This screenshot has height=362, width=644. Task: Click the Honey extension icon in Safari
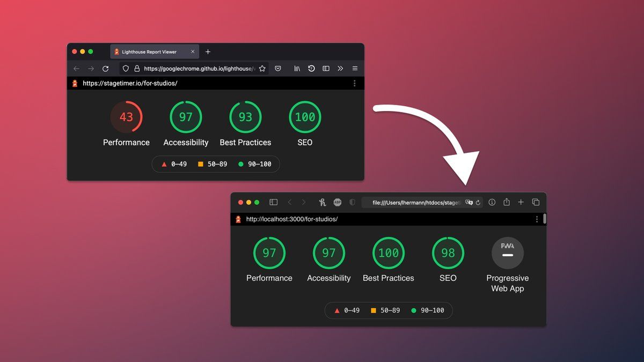(323, 202)
